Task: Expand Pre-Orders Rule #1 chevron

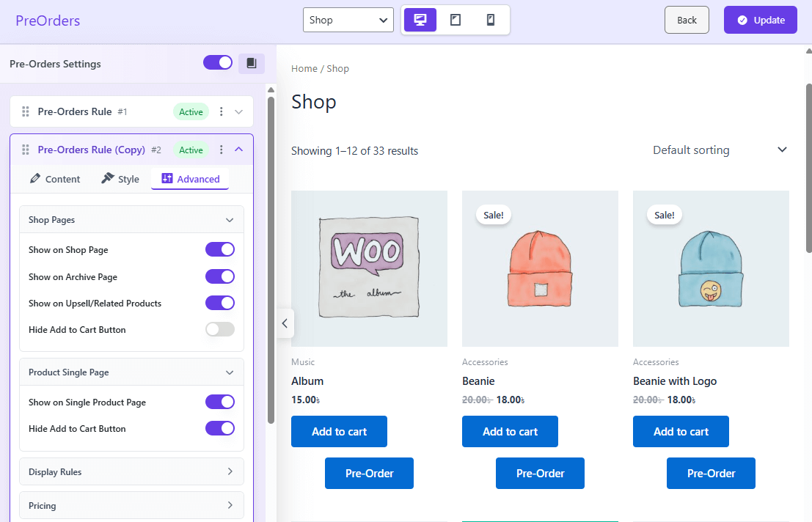Action: point(238,111)
